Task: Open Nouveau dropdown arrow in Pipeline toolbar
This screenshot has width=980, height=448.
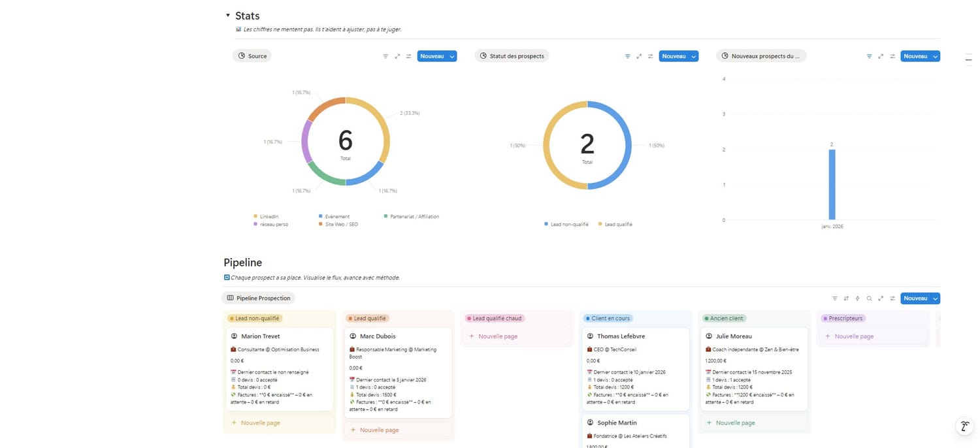Action: tap(936, 298)
